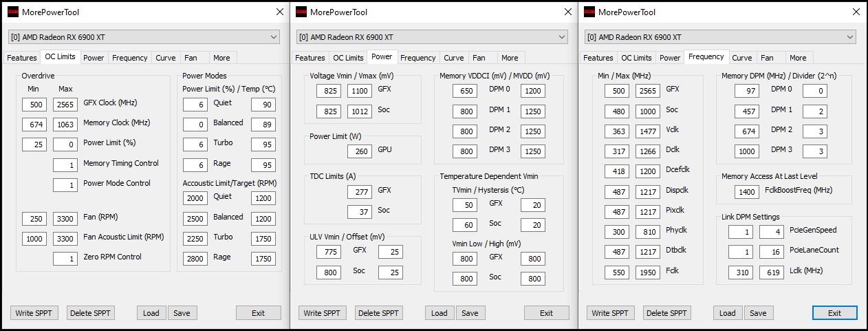Select ULV Vmin GFX field 775

coord(329,252)
